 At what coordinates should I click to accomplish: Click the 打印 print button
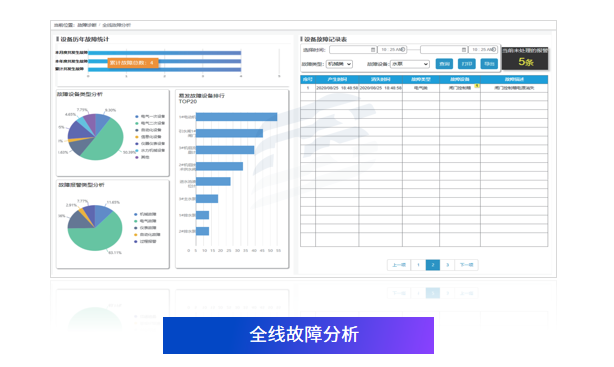click(x=467, y=64)
